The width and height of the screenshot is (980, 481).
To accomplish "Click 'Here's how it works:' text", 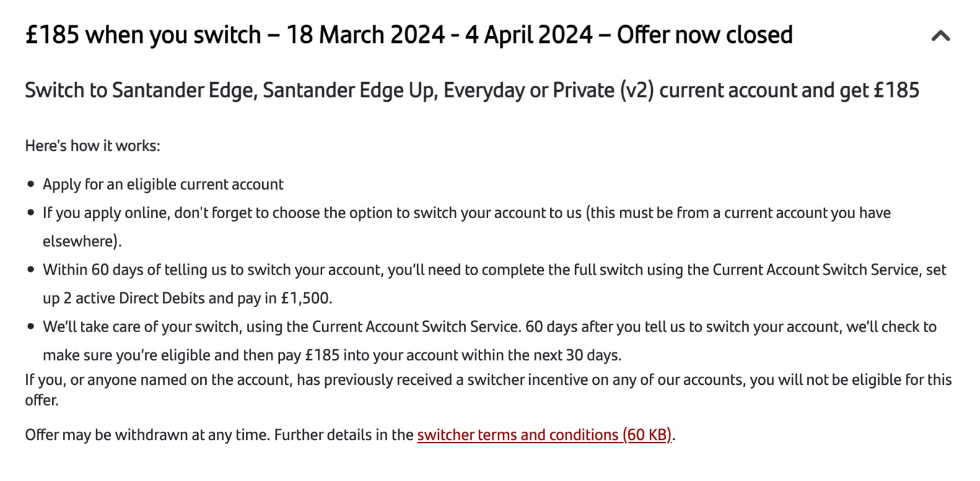I will pyautogui.click(x=92, y=146).
